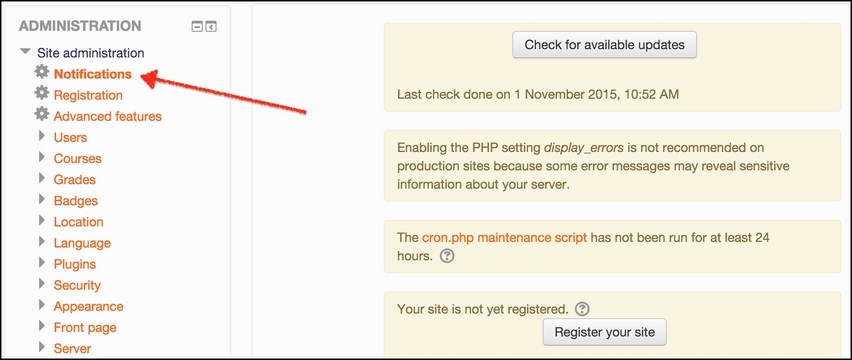Image resolution: width=852 pixels, height=360 pixels.
Task: Expand the Courses section arrow
Action: pyautogui.click(x=42, y=157)
